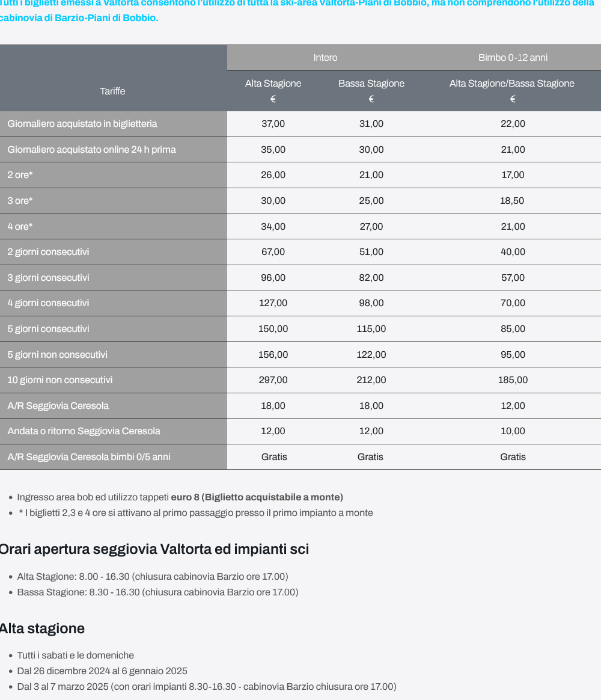The width and height of the screenshot is (601, 700).
Task: Select the 22,00 child price cell
Action: click(513, 124)
